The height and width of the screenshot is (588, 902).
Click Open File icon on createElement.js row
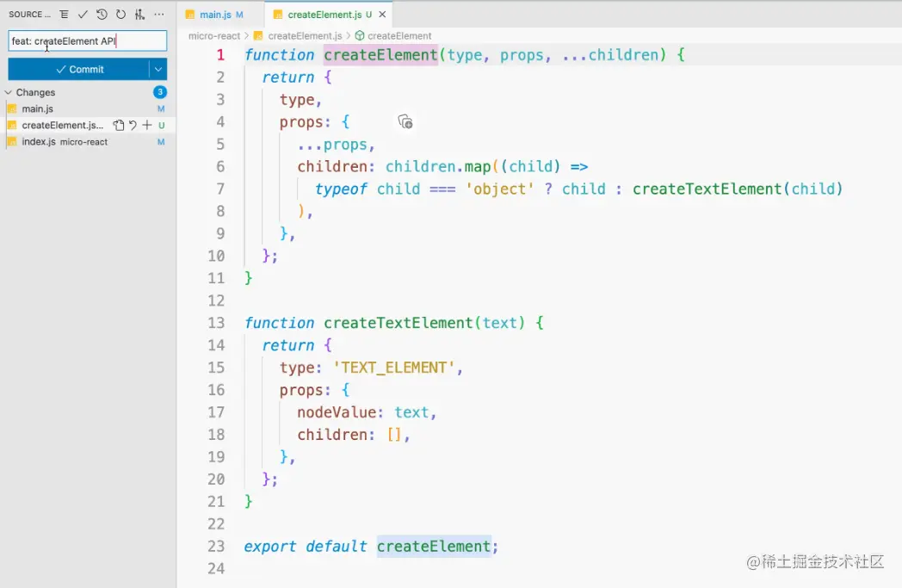click(119, 125)
